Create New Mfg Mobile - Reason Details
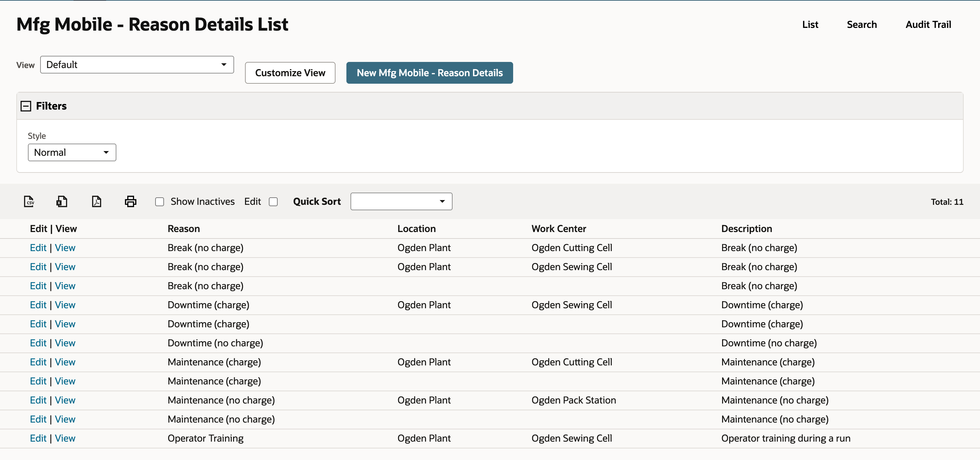This screenshot has height=460, width=980. [x=429, y=73]
